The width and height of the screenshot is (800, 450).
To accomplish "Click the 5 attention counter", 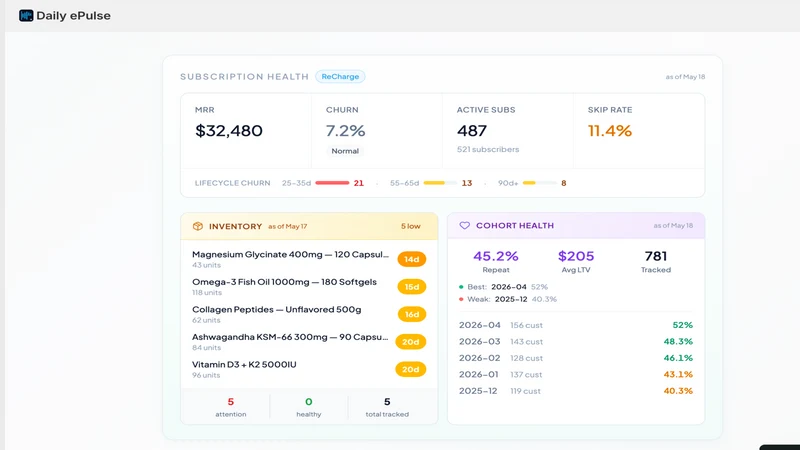I will point(231,407).
